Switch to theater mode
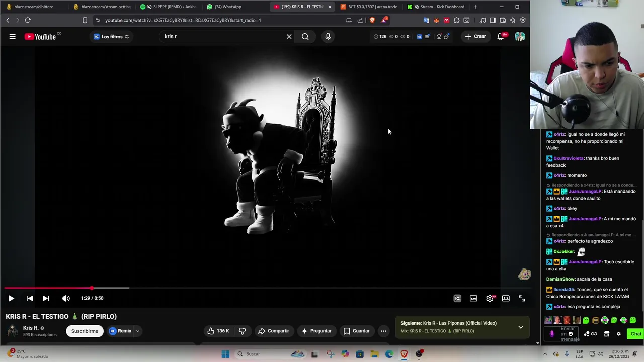This screenshot has width=644, height=362. (506, 298)
